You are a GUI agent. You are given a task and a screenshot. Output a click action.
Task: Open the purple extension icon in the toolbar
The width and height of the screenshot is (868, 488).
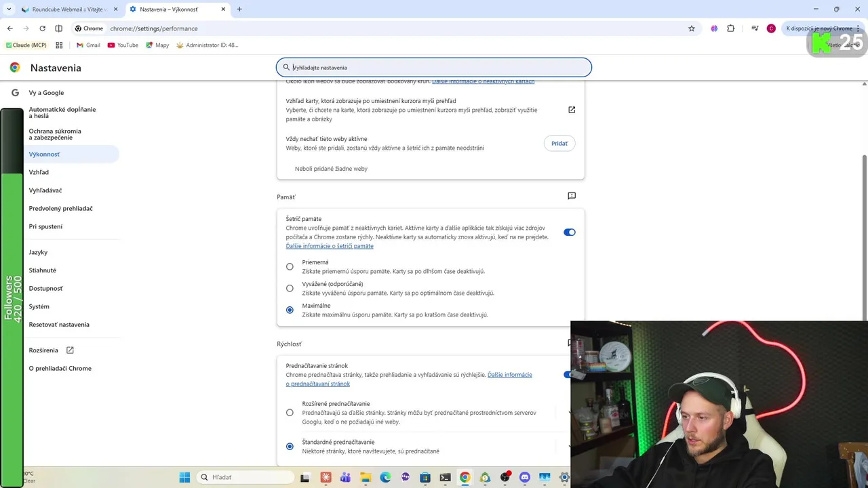714,28
